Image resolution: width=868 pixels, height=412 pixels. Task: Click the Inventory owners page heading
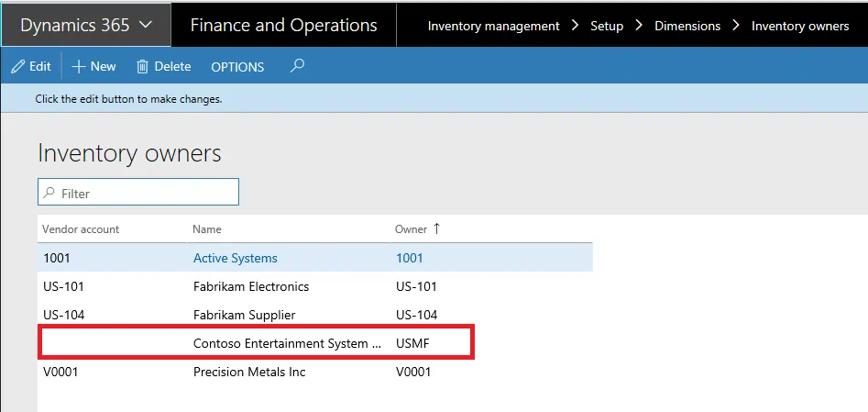coord(129,153)
